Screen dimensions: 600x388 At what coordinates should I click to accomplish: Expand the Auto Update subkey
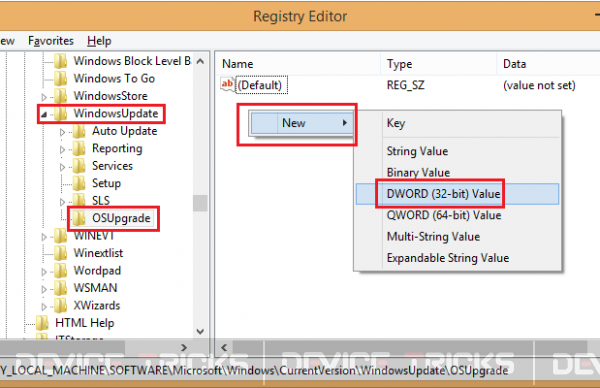click(x=62, y=132)
